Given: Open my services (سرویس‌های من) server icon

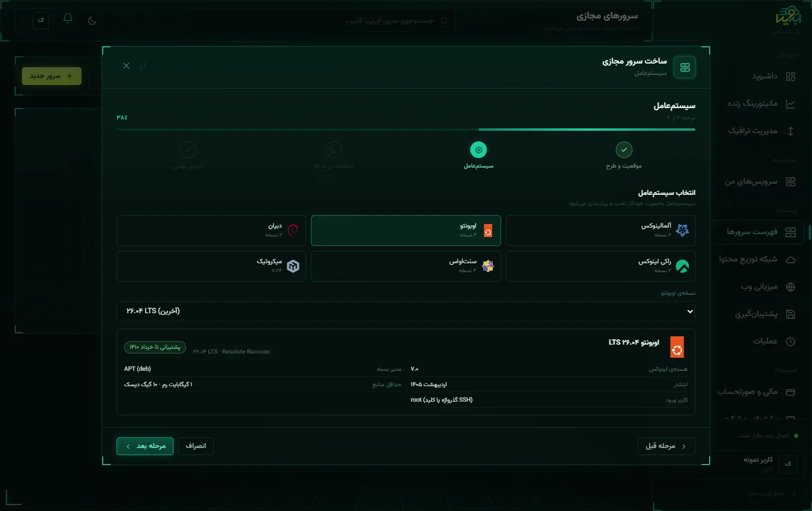Looking at the screenshot, I should click(791, 182).
